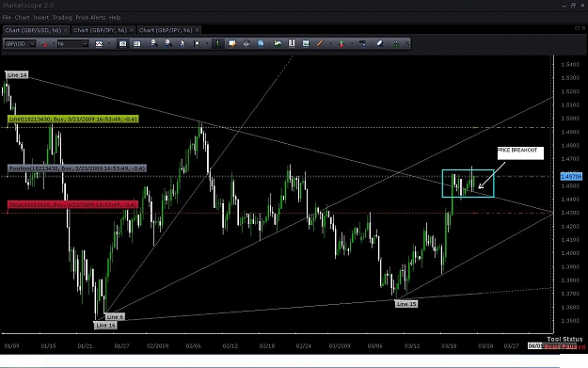
Task: Open the Trading menu
Action: tap(62, 18)
